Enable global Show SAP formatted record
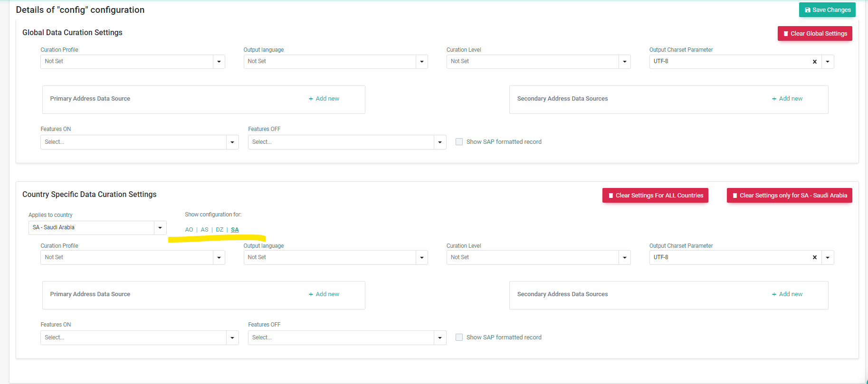This screenshot has height=384, width=868. [x=459, y=142]
